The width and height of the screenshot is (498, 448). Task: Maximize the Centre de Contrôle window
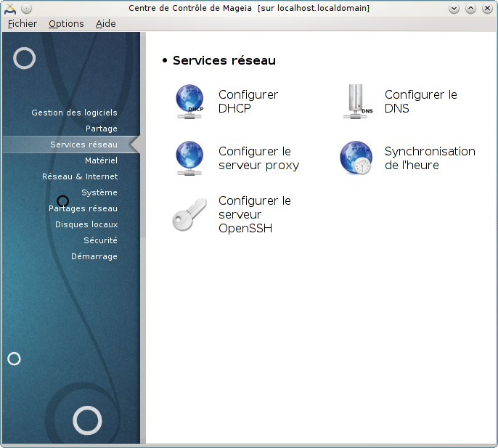(x=470, y=9)
